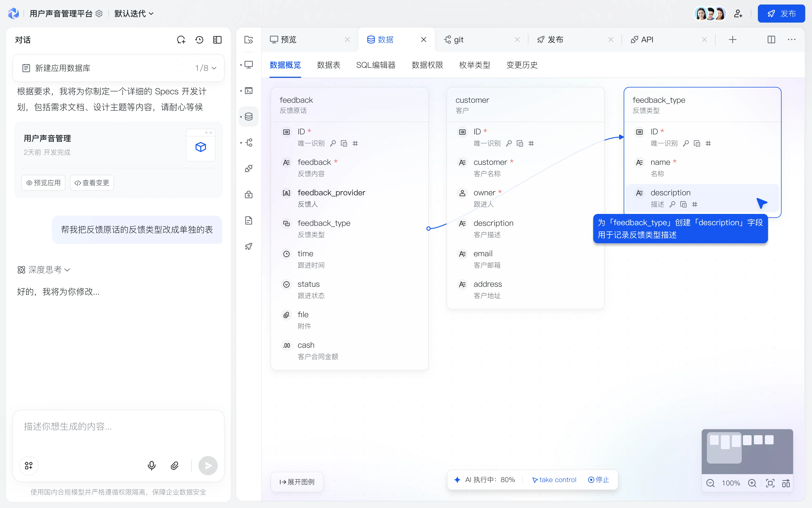Close the 预览 tab

click(347, 40)
